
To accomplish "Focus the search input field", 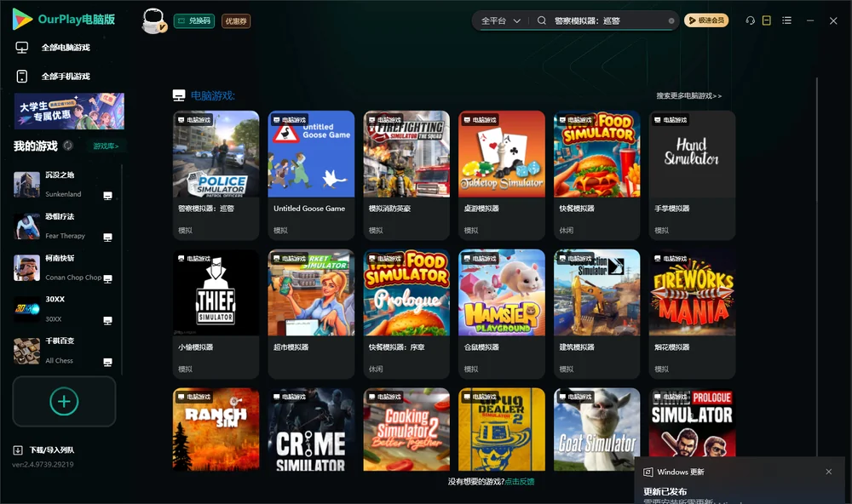I will pos(608,20).
